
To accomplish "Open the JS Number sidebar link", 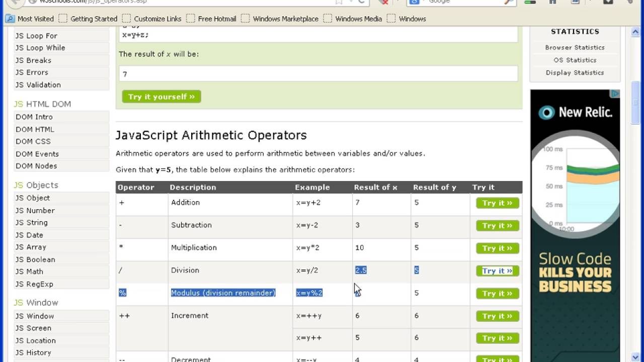I will point(61,211).
